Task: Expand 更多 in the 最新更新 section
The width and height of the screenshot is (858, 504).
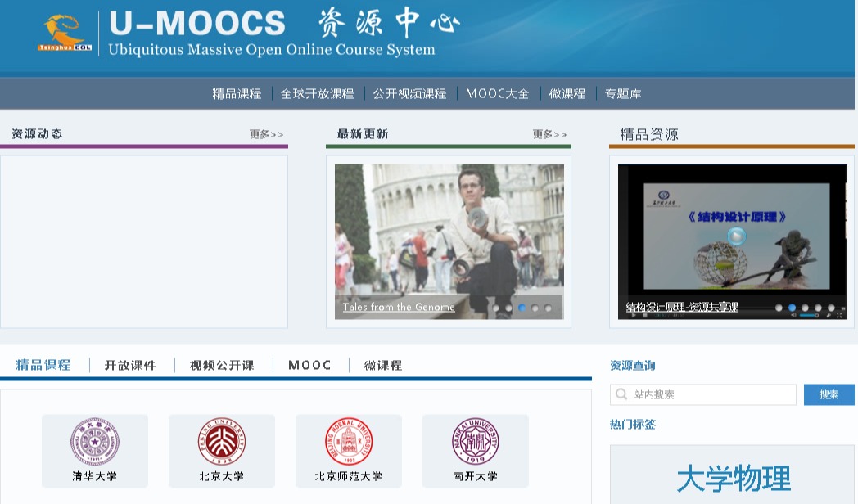Action: tap(549, 134)
